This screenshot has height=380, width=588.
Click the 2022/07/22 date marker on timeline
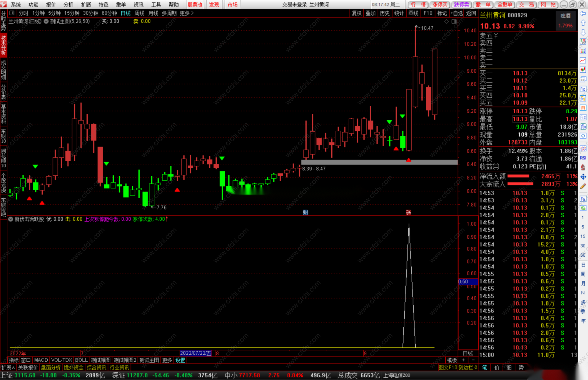click(x=196, y=353)
